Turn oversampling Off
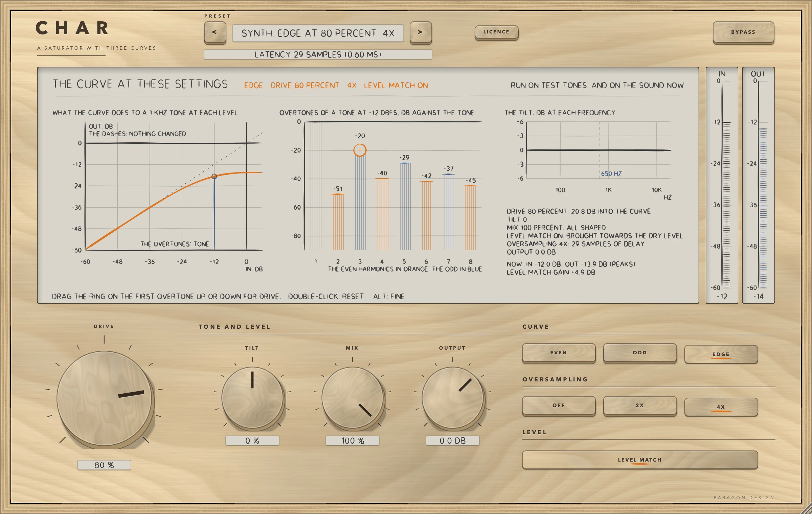 [559, 406]
